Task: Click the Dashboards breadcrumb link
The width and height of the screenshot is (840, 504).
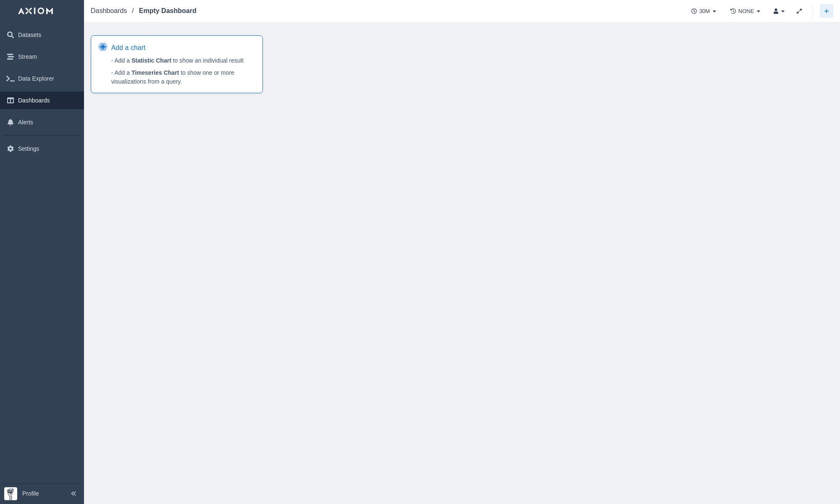Action: coord(109,11)
